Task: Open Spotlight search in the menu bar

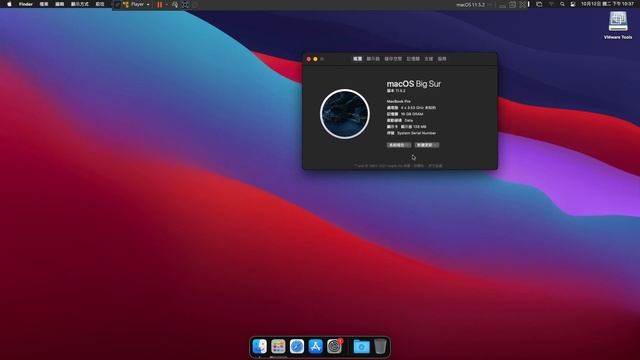Action: tap(562, 4)
